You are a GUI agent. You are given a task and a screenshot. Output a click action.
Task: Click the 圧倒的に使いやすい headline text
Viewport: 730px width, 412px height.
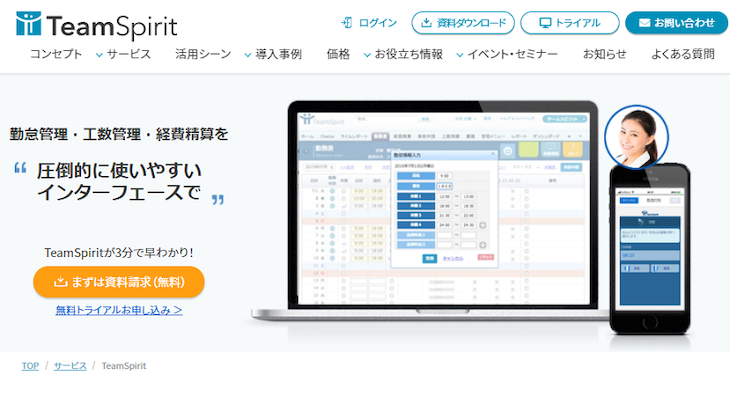119,170
